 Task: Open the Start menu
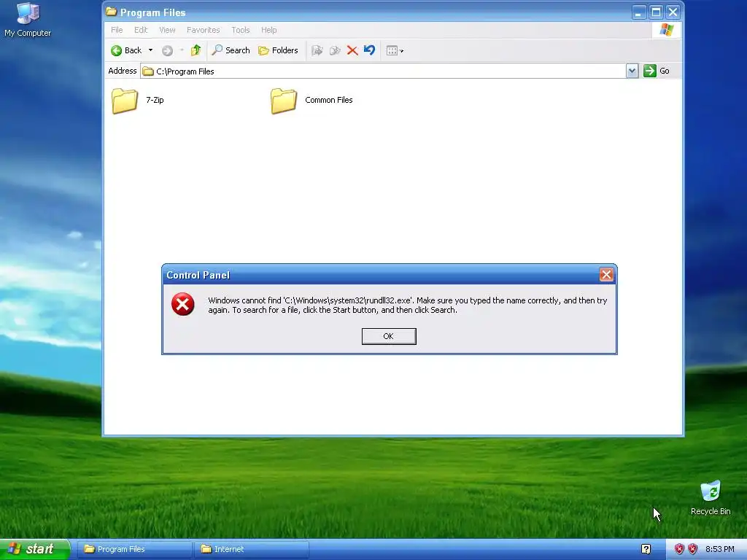(34, 549)
